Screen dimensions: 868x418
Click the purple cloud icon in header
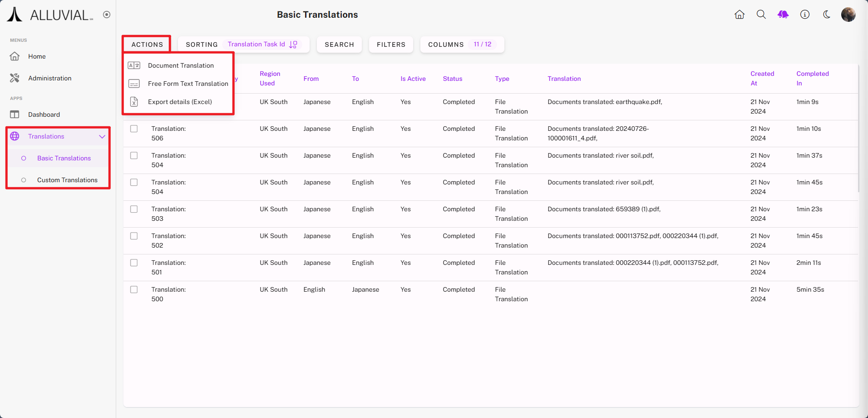[783, 15]
